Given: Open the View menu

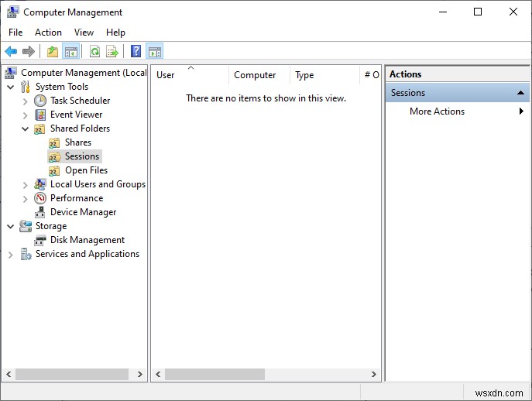Looking at the screenshot, I should [x=84, y=33].
